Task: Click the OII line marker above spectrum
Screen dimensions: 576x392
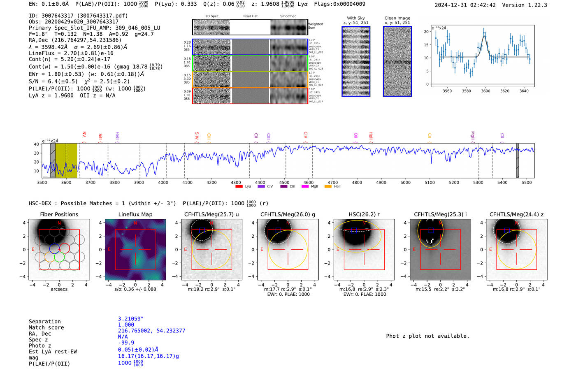Action: [356, 137]
